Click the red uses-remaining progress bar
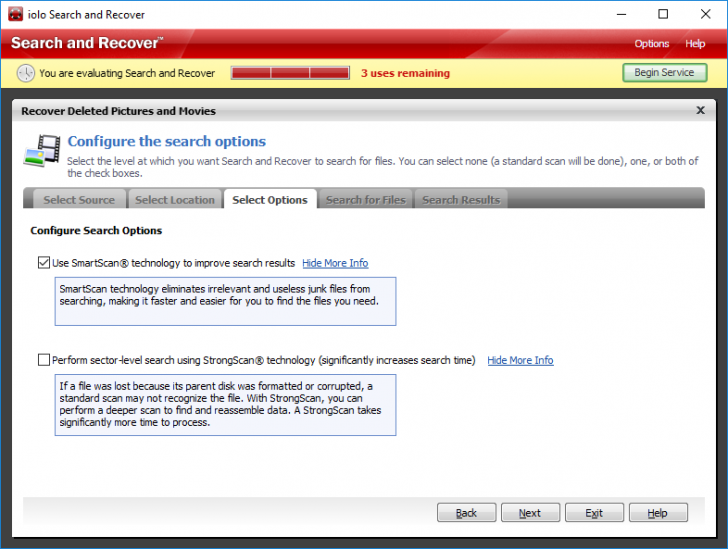Viewport: 728px width, 549px height. pos(291,73)
